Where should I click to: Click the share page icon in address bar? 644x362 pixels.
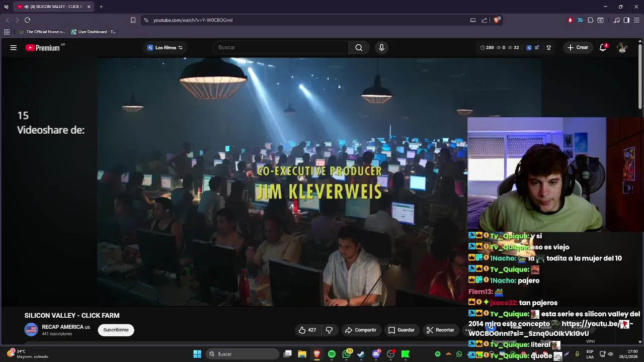[x=484, y=20]
